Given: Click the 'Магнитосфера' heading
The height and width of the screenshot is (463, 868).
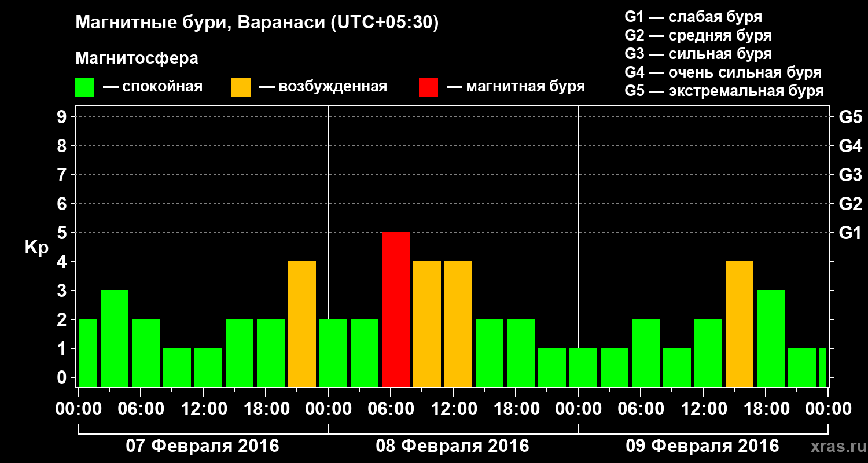Looking at the screenshot, I should (x=137, y=58).
